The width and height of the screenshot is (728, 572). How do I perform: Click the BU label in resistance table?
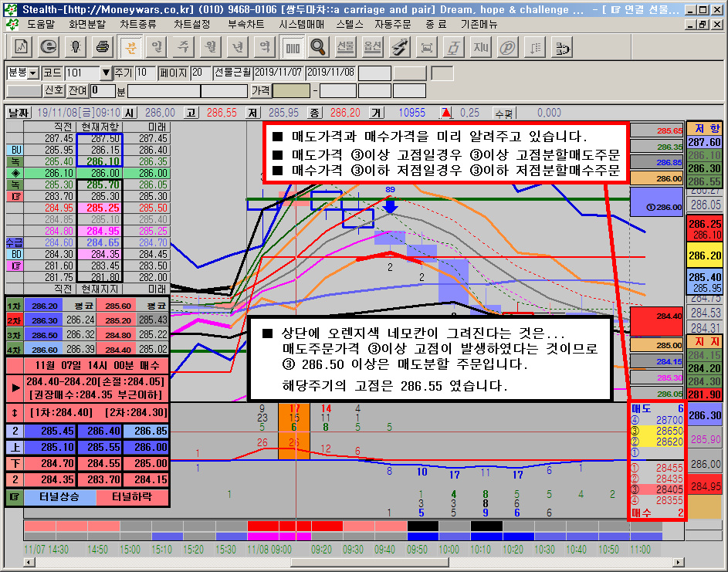[x=15, y=150]
